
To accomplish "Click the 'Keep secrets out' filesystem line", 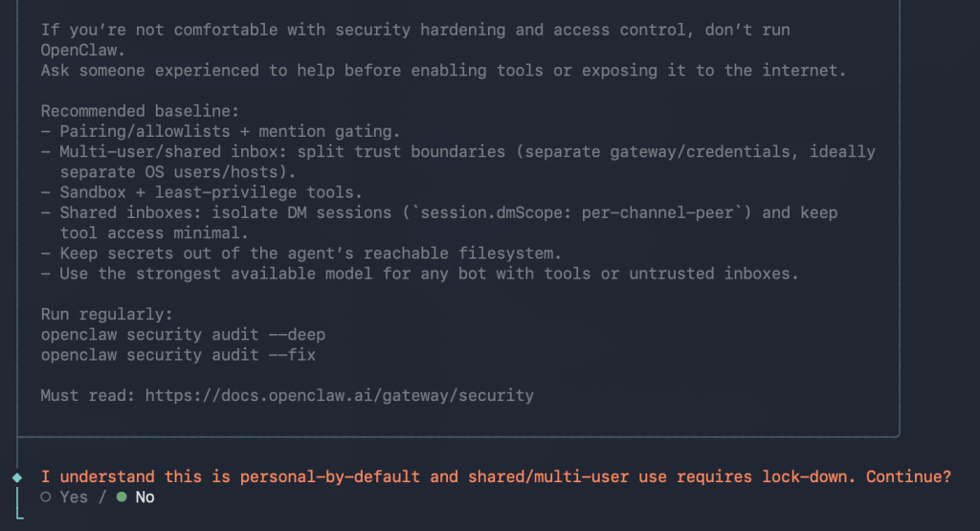I will pos(306,254).
